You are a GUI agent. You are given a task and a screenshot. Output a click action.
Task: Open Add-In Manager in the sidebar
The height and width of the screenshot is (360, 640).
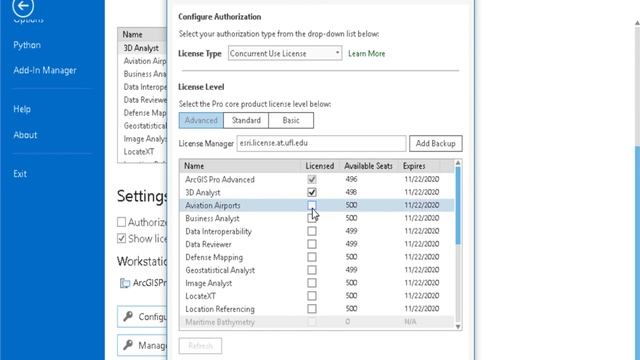(x=45, y=70)
